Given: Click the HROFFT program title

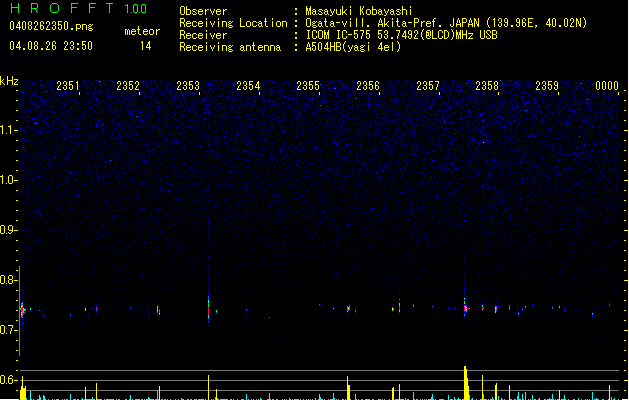Looking at the screenshot, I should click(x=62, y=8).
